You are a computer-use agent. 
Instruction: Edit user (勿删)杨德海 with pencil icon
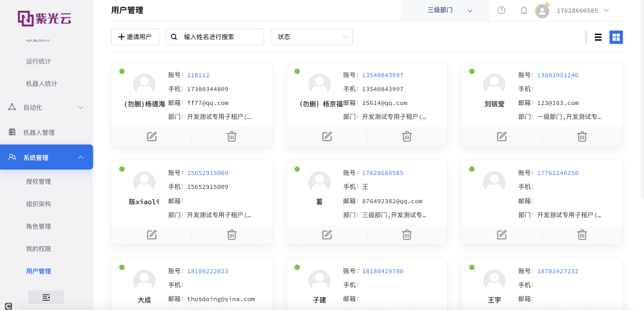point(152,137)
